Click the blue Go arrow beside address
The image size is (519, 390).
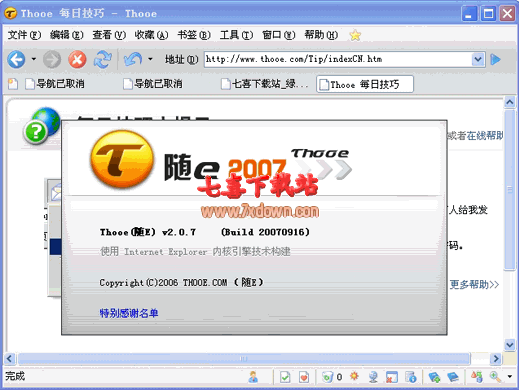[x=496, y=60]
